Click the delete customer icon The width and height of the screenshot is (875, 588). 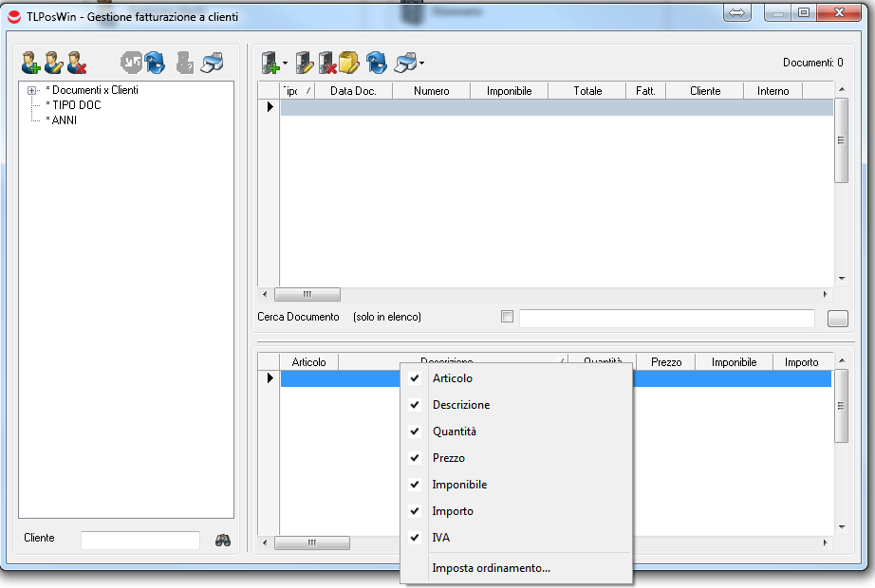(77, 64)
